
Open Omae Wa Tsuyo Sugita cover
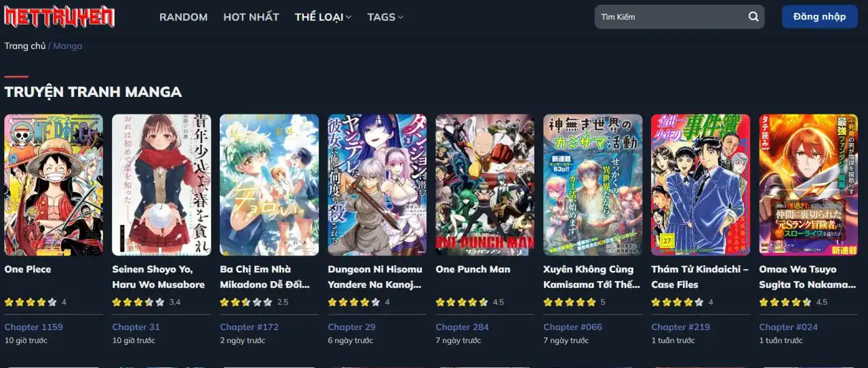coord(808,185)
